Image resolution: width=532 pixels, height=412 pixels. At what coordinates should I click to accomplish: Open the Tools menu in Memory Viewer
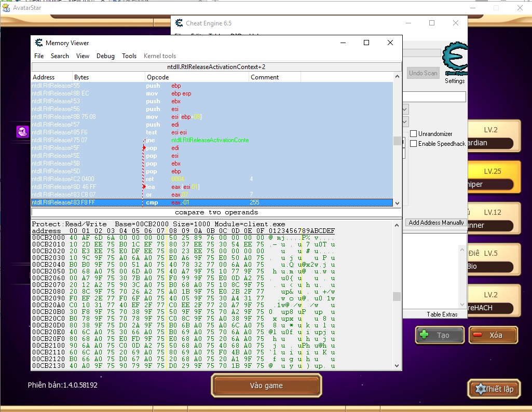(129, 56)
